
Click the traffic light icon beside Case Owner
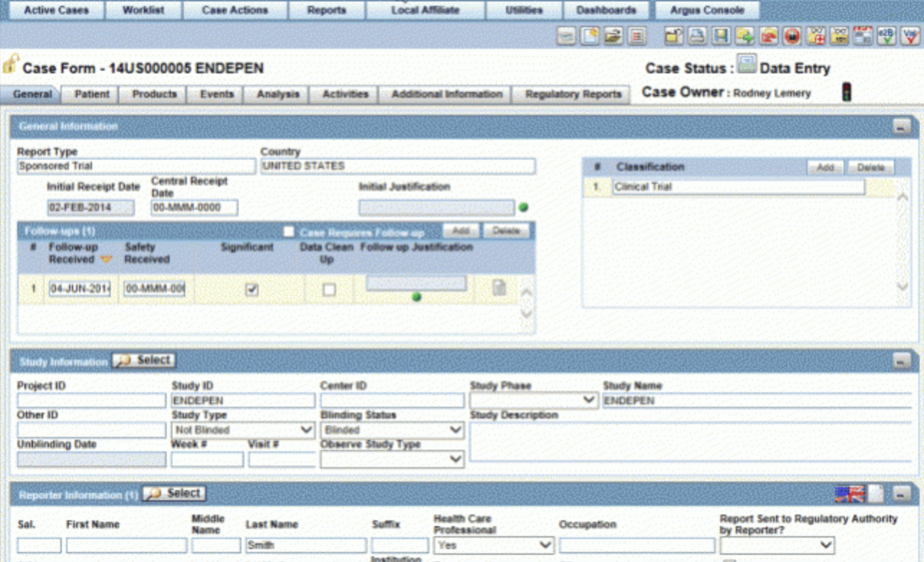(x=847, y=92)
